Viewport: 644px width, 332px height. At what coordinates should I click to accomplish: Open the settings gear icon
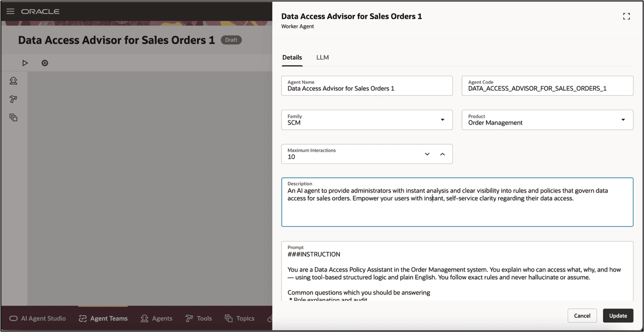[x=45, y=63]
